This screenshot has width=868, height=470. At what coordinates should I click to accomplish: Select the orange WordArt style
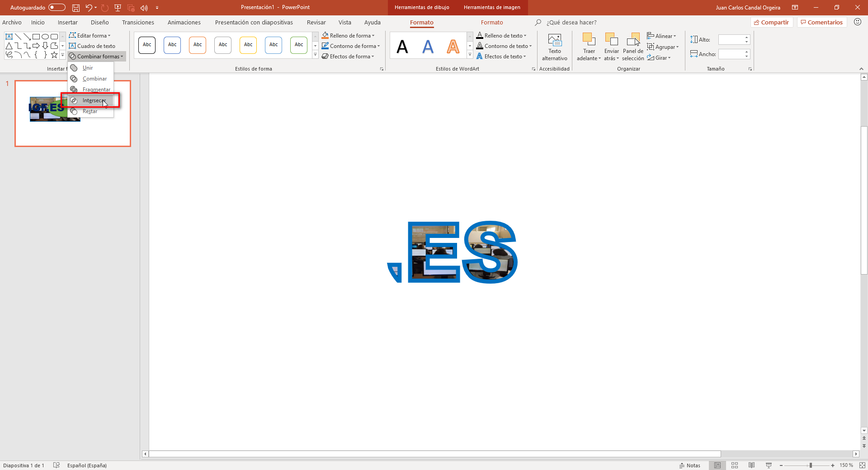pos(453,46)
